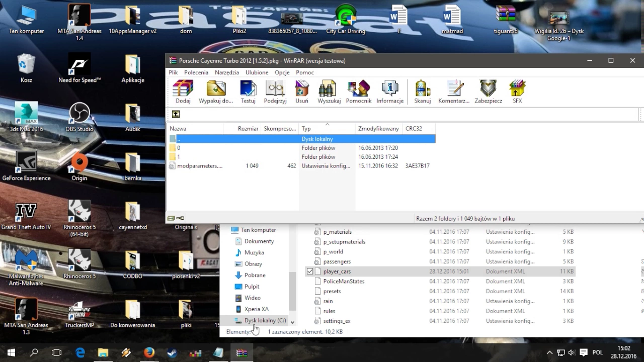Select Grand Theft Auto IV desktop icon
Image resolution: width=644 pixels, height=362 pixels.
(x=26, y=216)
